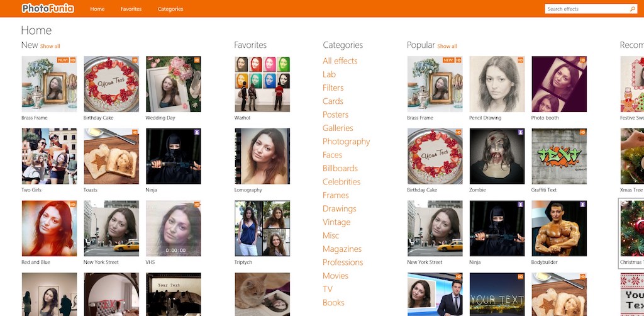The height and width of the screenshot is (316, 644).
Task: Click the PhotoFunia logo
Action: point(47,9)
